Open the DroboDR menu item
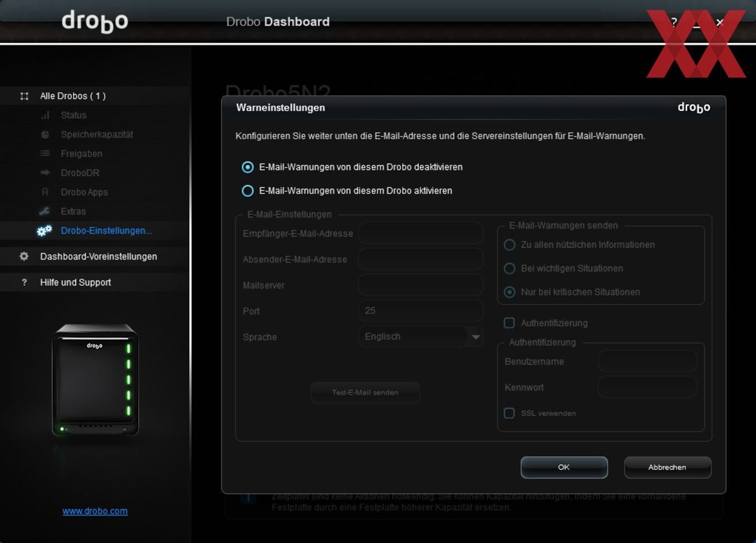The image size is (756, 543). pyautogui.click(x=80, y=173)
